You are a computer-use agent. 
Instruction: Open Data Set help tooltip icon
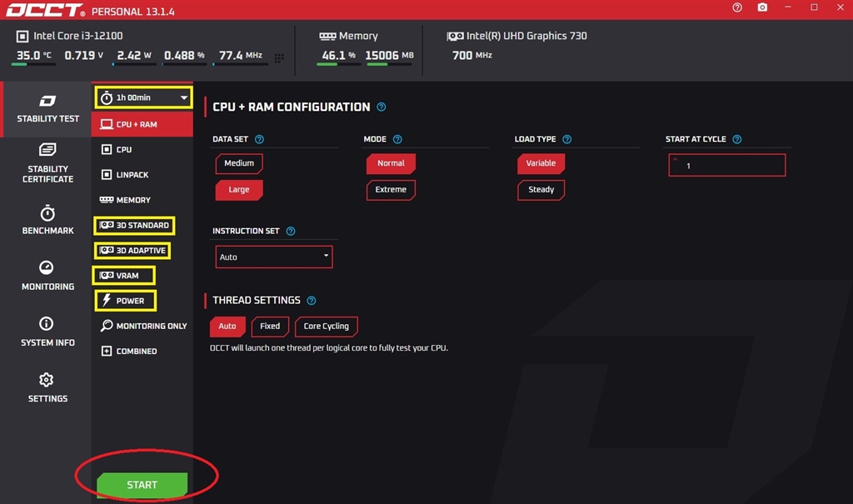[x=260, y=139]
